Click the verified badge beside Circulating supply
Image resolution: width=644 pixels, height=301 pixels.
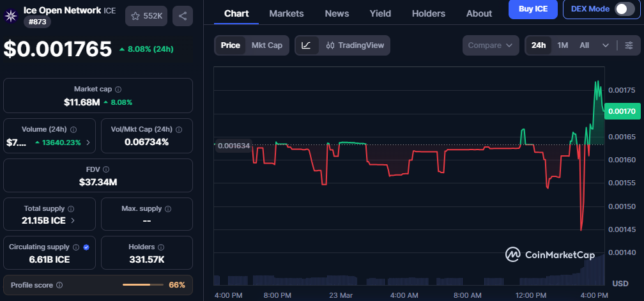click(x=86, y=247)
